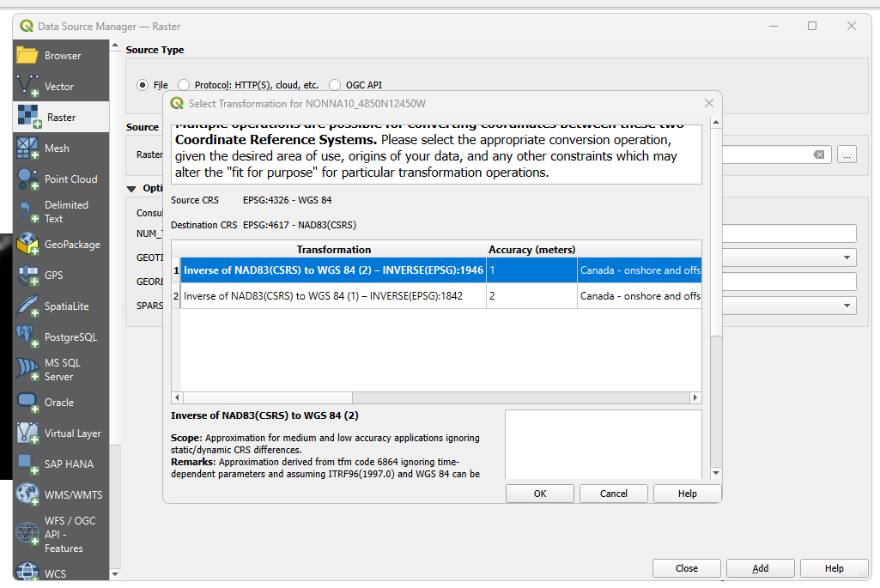
Task: Click the row number 2 header
Action: coord(176,295)
